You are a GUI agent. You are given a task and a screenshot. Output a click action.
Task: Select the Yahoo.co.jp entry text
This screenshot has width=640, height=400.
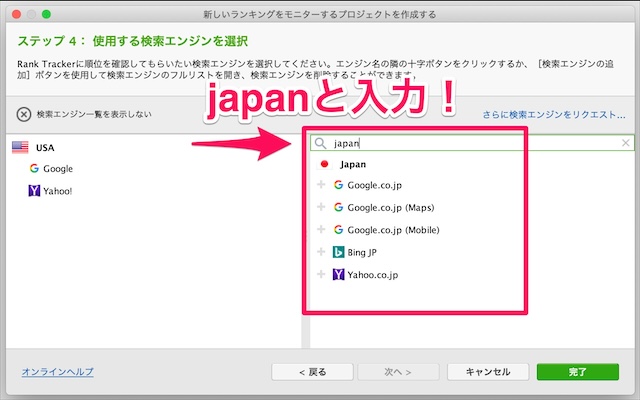(x=373, y=275)
